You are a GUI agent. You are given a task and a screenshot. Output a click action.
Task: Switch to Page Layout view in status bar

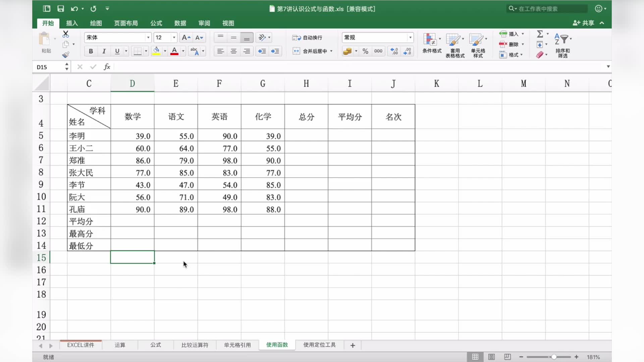click(x=491, y=357)
